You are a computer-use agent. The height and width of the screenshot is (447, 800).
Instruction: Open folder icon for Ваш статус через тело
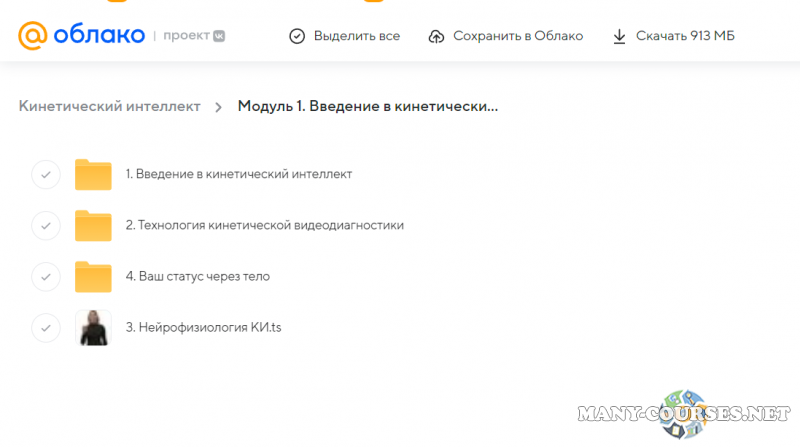(93, 276)
